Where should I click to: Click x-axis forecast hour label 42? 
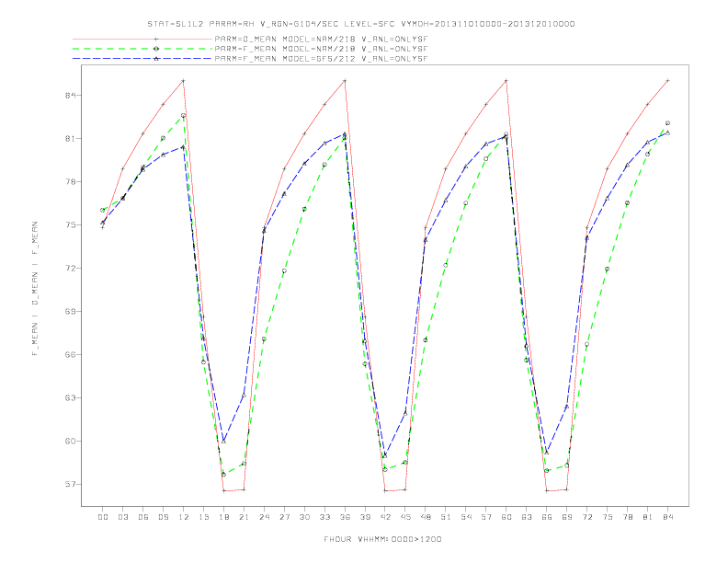pyautogui.click(x=385, y=517)
